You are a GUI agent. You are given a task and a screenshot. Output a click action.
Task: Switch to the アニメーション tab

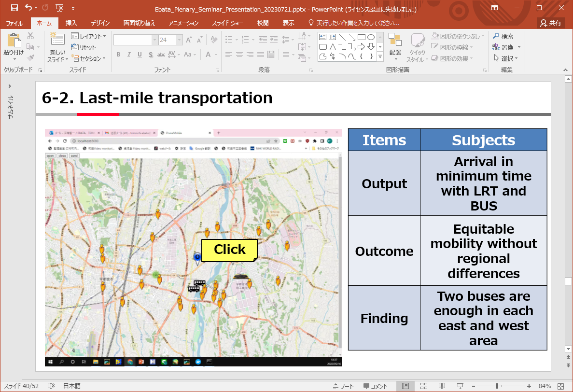(183, 23)
